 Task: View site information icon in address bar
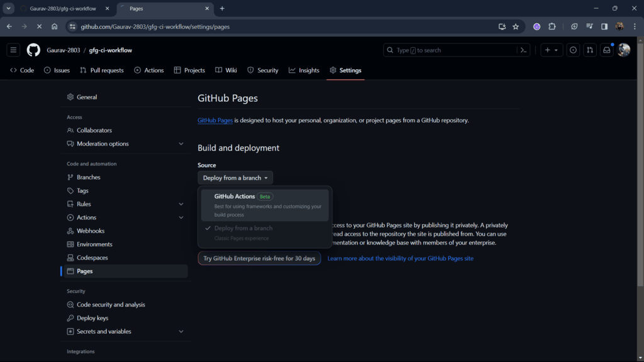coord(72,26)
